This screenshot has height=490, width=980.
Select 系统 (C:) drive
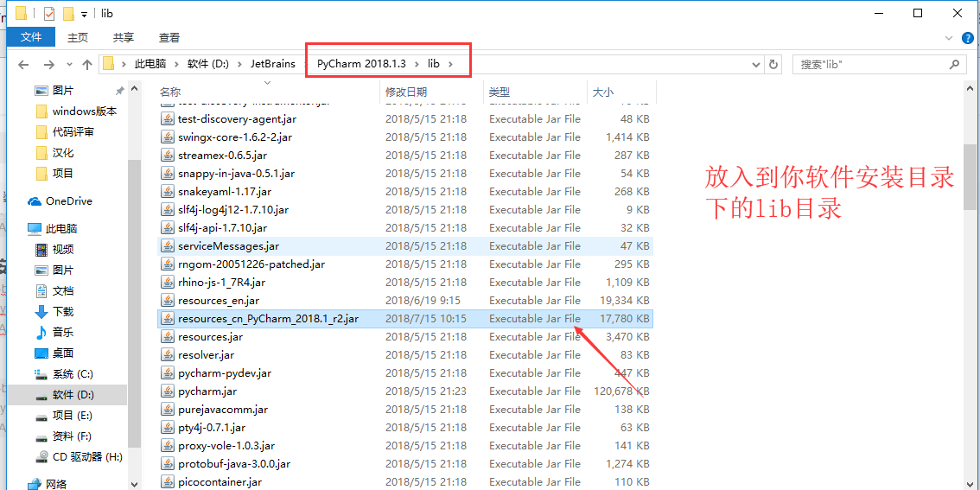[73, 373]
